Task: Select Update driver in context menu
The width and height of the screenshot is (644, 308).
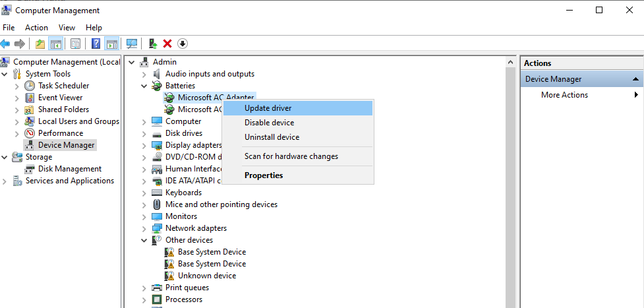Action: point(268,108)
